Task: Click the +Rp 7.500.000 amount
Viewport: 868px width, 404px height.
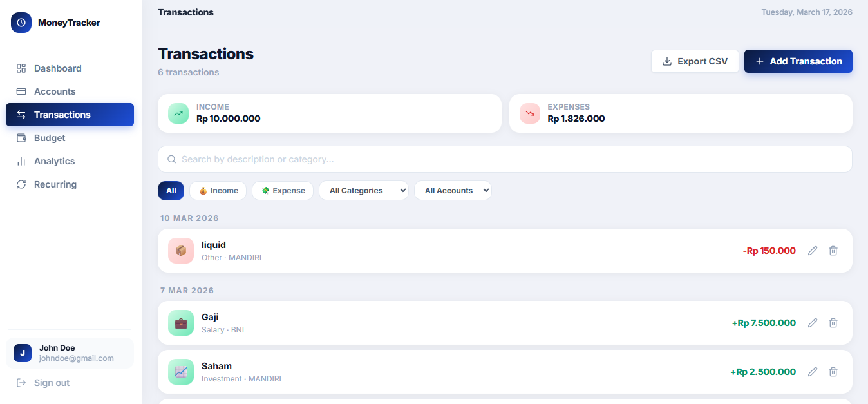Action: 764,323
